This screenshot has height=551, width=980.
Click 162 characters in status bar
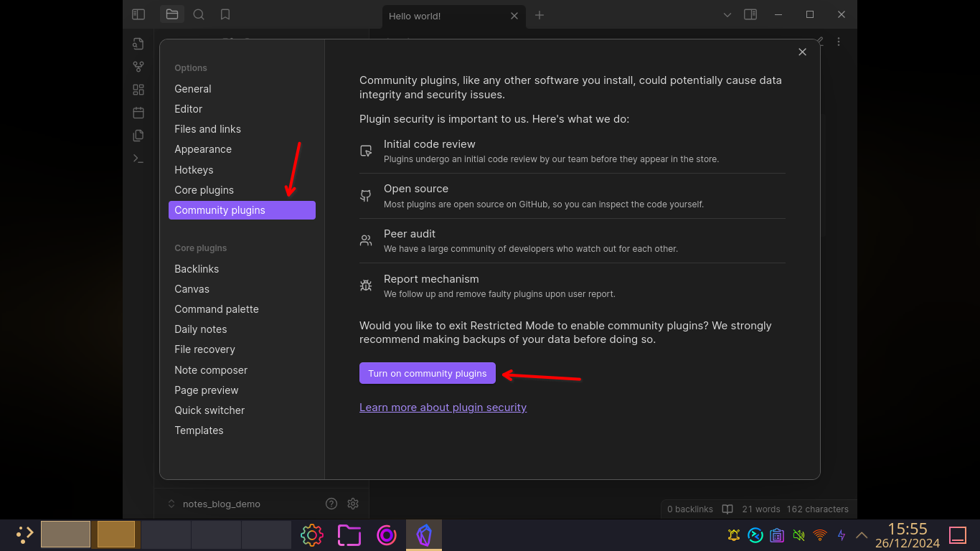[818, 509]
